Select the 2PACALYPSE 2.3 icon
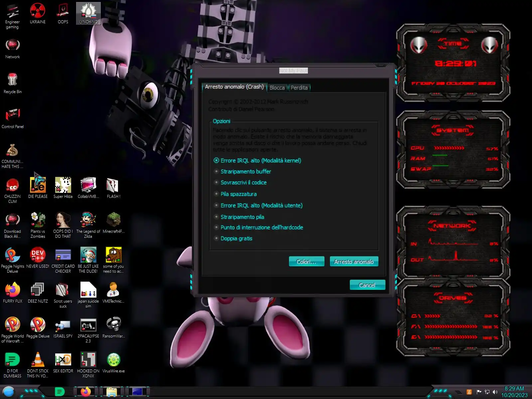The width and height of the screenshot is (532, 399). (x=88, y=330)
